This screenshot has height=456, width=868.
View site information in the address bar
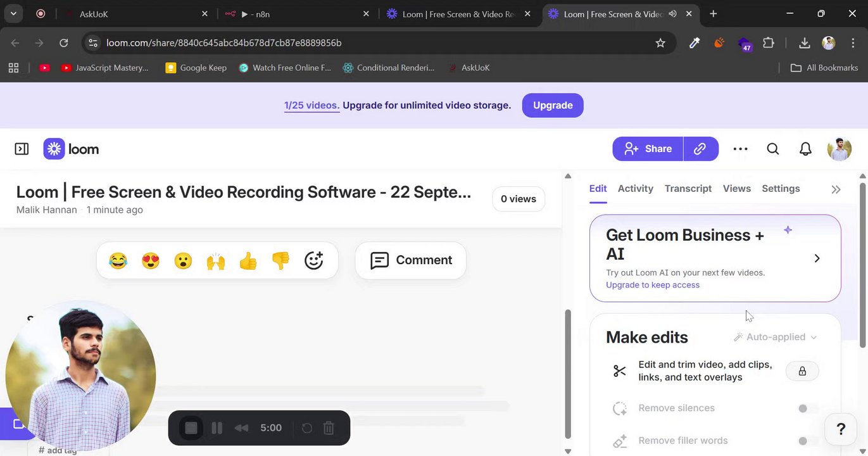(93, 43)
